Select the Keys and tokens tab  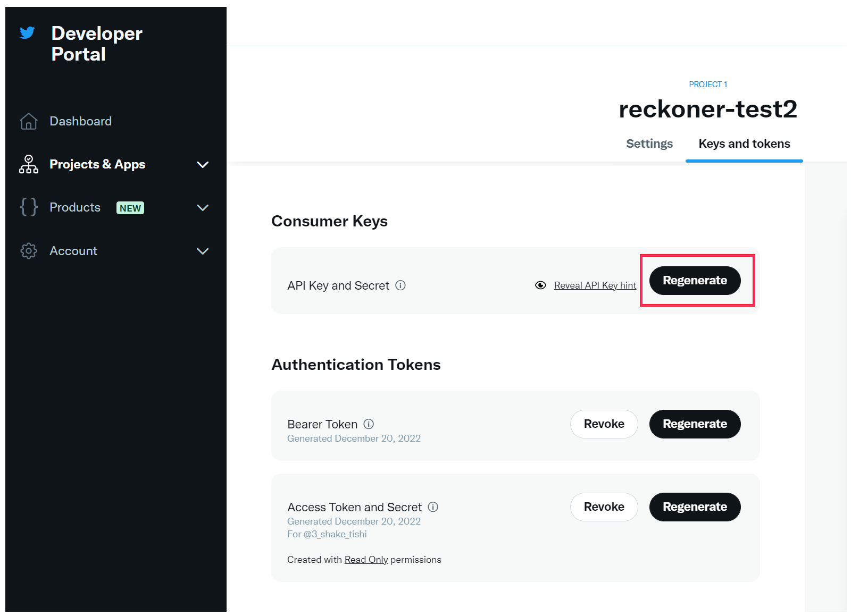pyautogui.click(x=744, y=144)
